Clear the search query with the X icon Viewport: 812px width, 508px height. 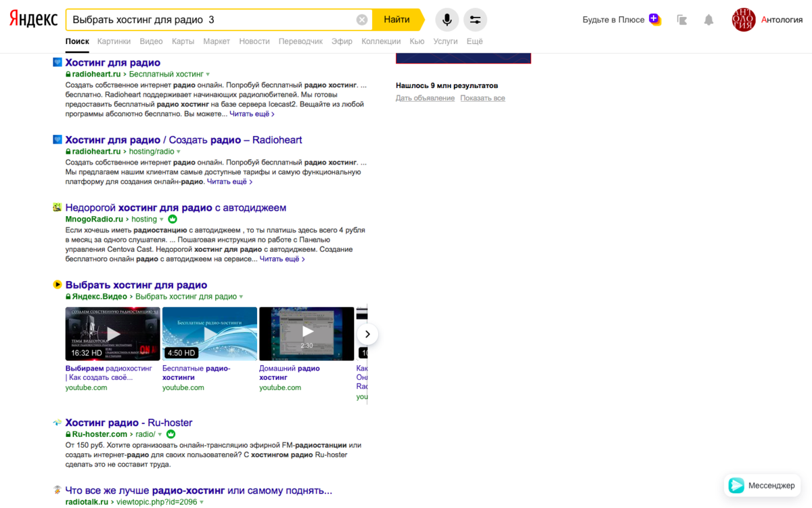click(362, 20)
